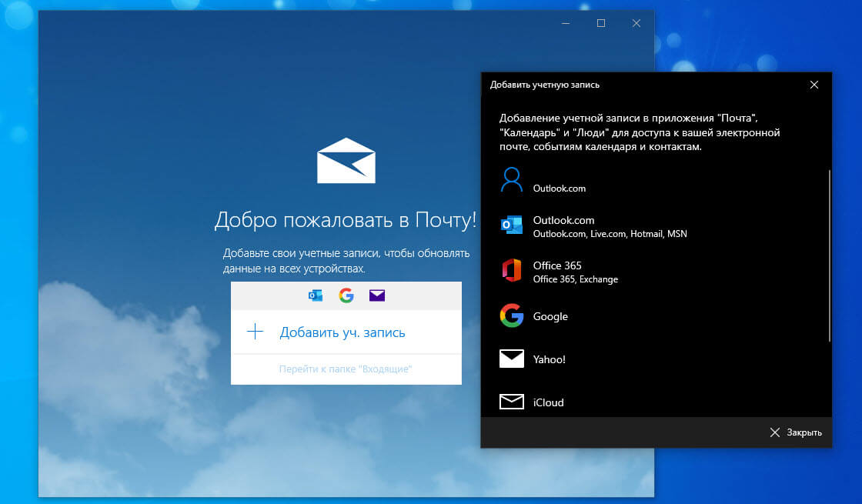Screen dimensions: 862x504
Task: Click the Yahoo! envelope icon
Action: point(511,359)
